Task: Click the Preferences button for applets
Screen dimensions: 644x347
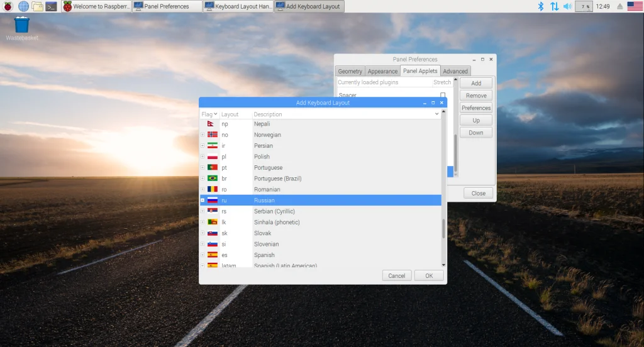Action: click(476, 108)
